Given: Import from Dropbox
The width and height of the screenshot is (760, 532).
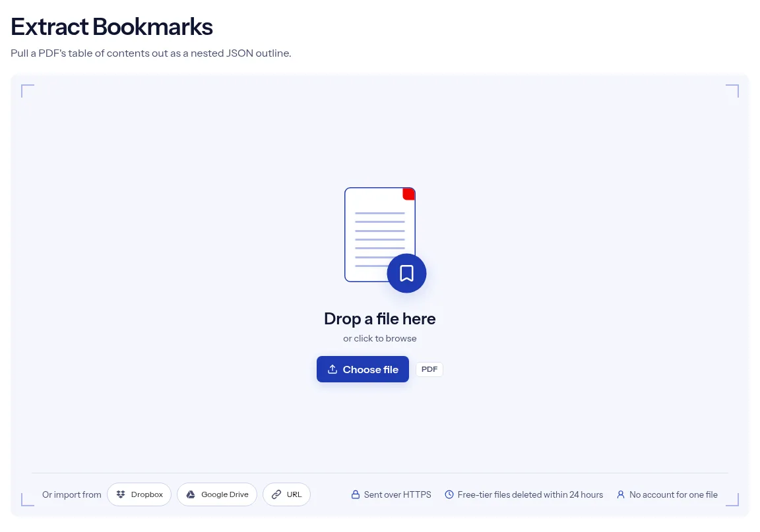Looking at the screenshot, I should [139, 494].
